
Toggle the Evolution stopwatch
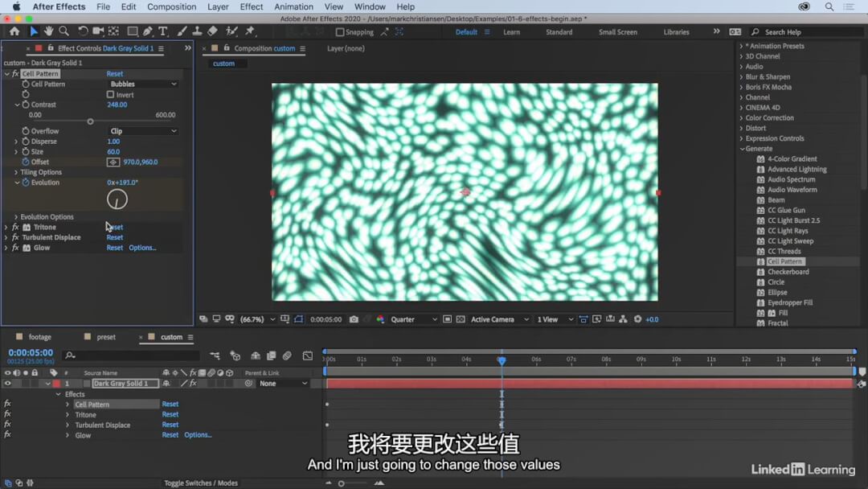pyautogui.click(x=26, y=183)
